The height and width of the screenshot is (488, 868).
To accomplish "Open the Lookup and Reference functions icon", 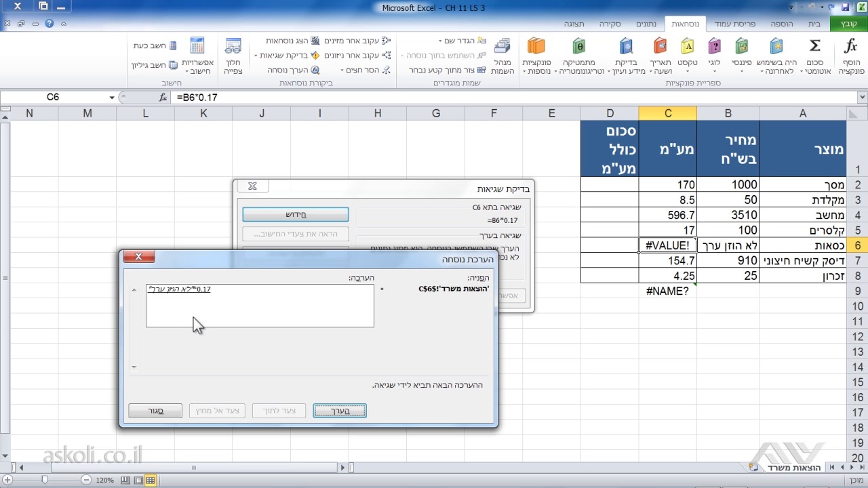I will pos(626,46).
